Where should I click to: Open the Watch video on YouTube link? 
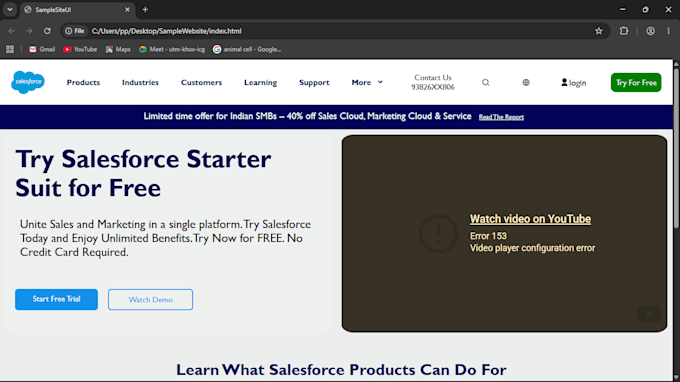click(530, 219)
